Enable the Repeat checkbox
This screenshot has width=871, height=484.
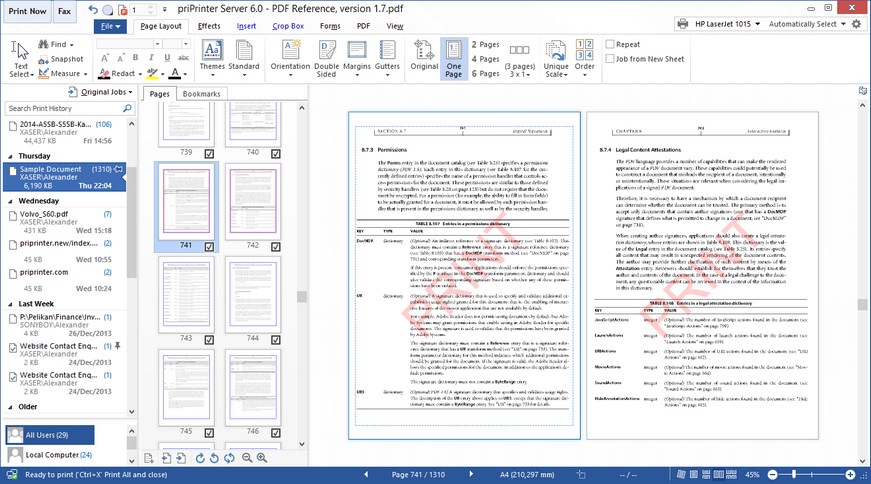611,44
